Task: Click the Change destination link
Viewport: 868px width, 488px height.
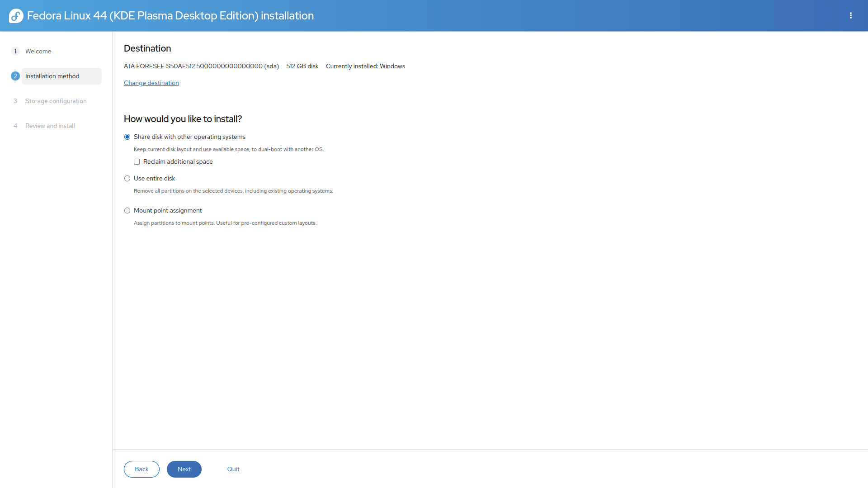Action: coord(151,83)
